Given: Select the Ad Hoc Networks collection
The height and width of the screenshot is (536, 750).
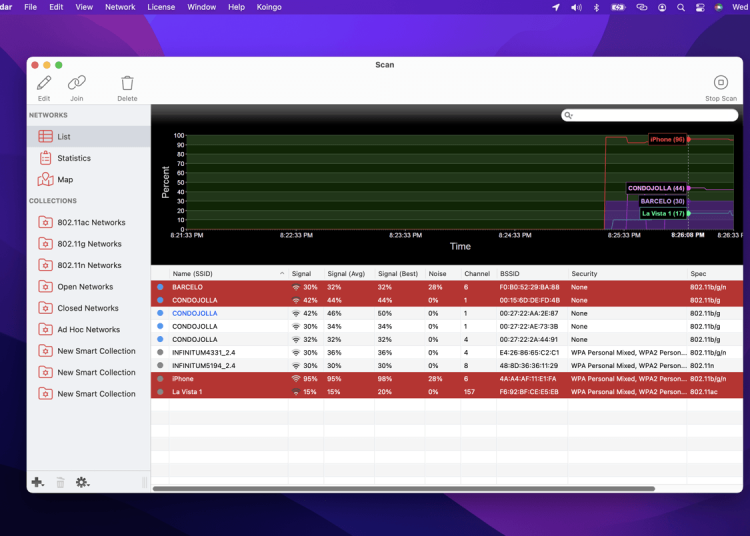Looking at the screenshot, I should click(x=88, y=330).
